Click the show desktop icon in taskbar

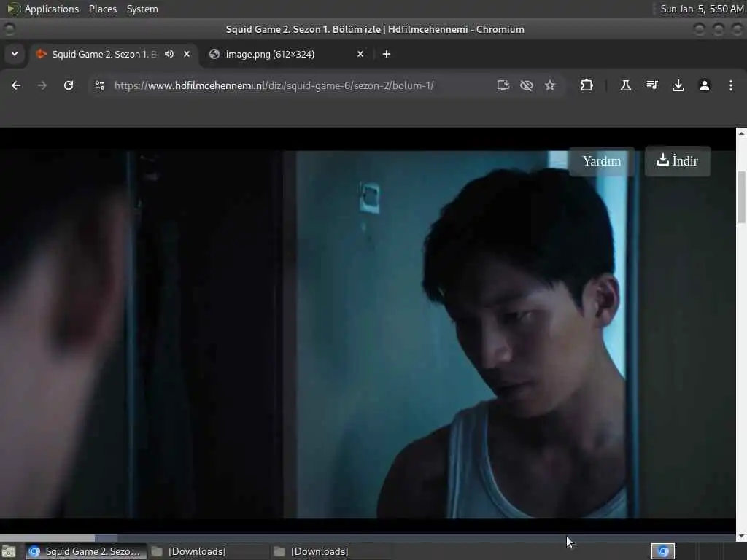click(9, 551)
